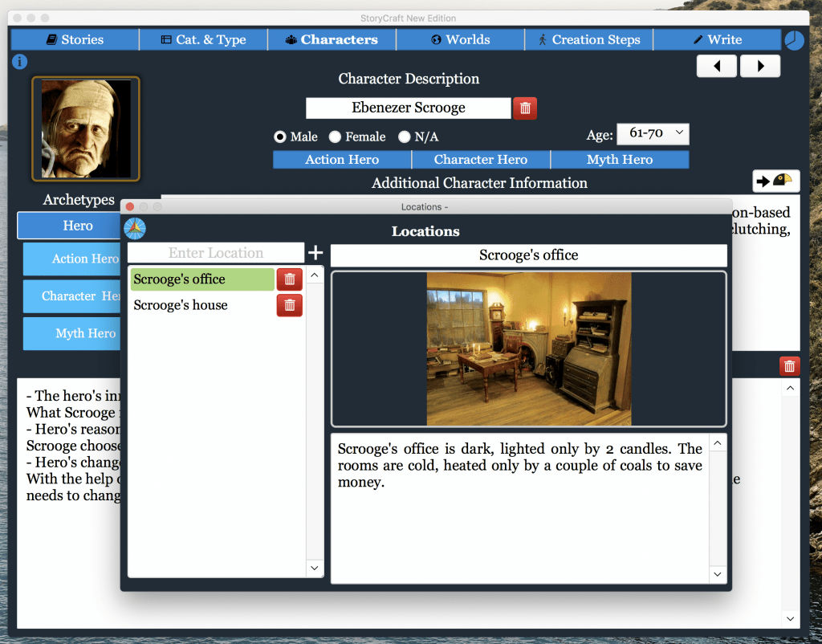Open the Worlds tab

(x=460, y=40)
